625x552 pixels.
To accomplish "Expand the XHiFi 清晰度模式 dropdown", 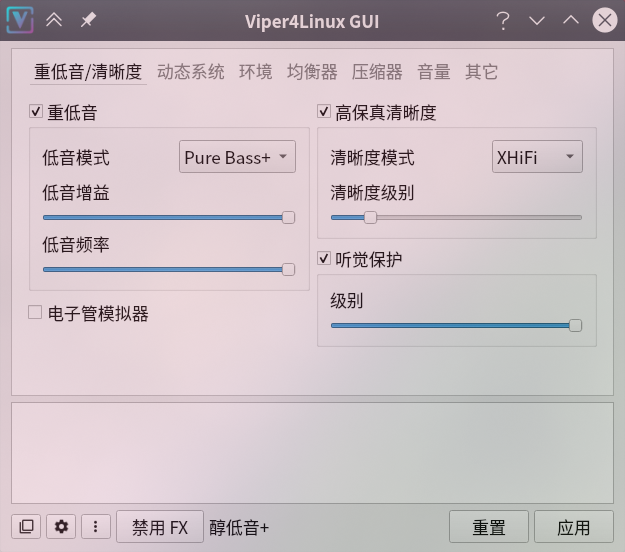I will pos(537,157).
